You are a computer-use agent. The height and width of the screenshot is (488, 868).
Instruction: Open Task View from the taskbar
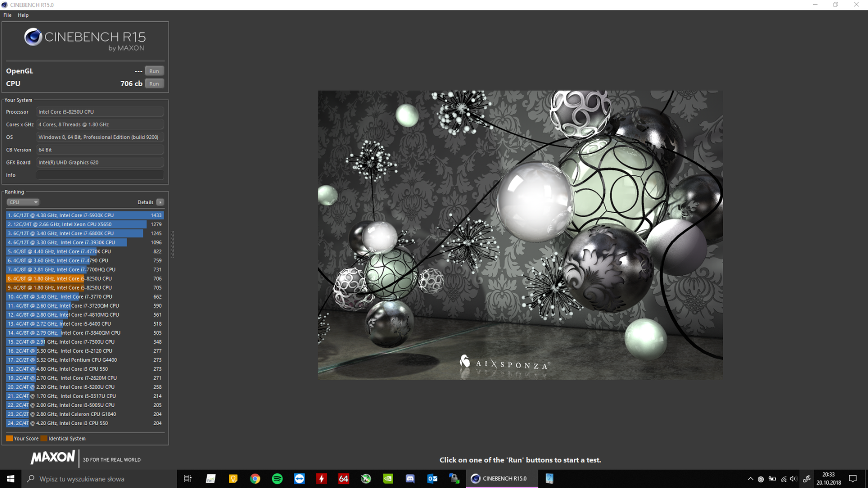tap(188, 479)
